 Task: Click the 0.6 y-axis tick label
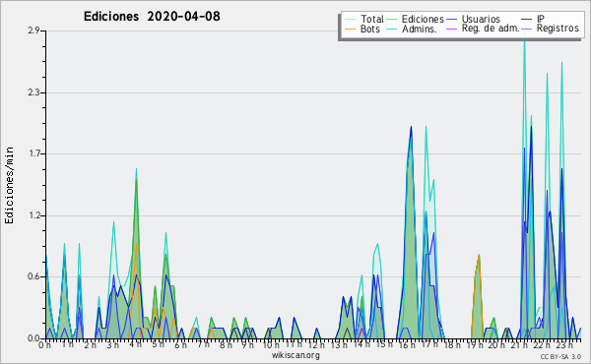pos(33,276)
